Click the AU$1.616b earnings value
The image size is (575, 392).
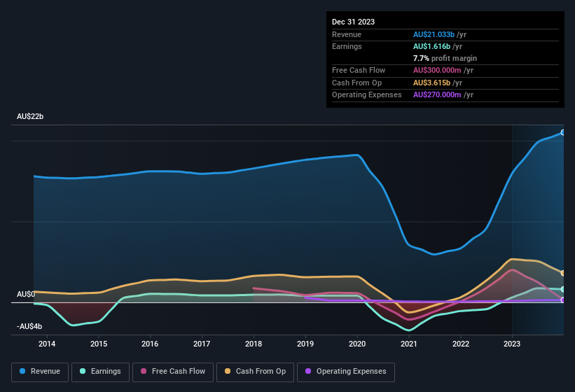[x=431, y=46]
